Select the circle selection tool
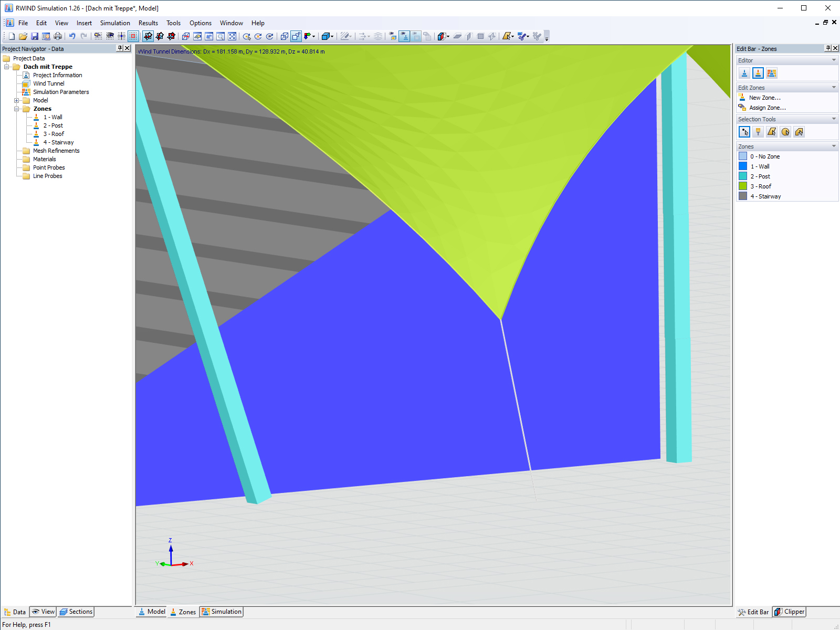This screenshot has width=840, height=630. [x=785, y=132]
